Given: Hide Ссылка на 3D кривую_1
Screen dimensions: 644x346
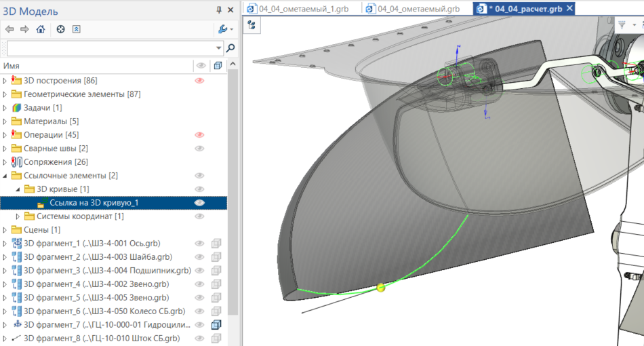Looking at the screenshot, I should tap(199, 203).
